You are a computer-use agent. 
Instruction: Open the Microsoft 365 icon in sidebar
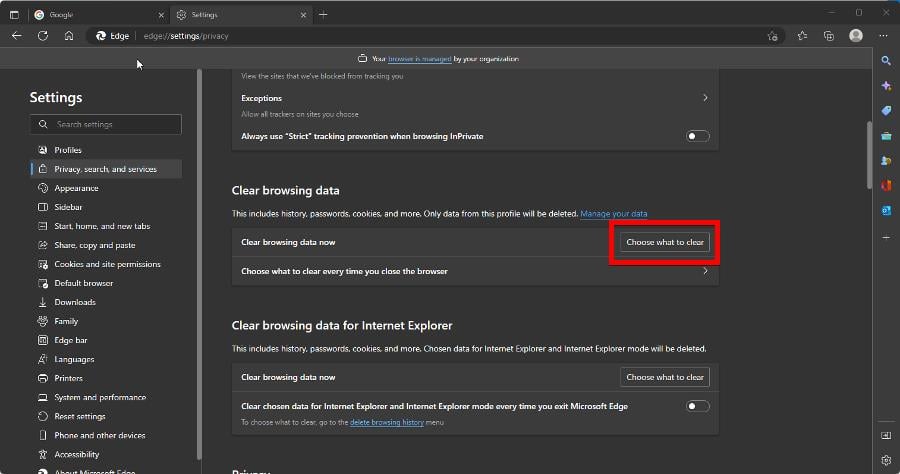point(886,185)
